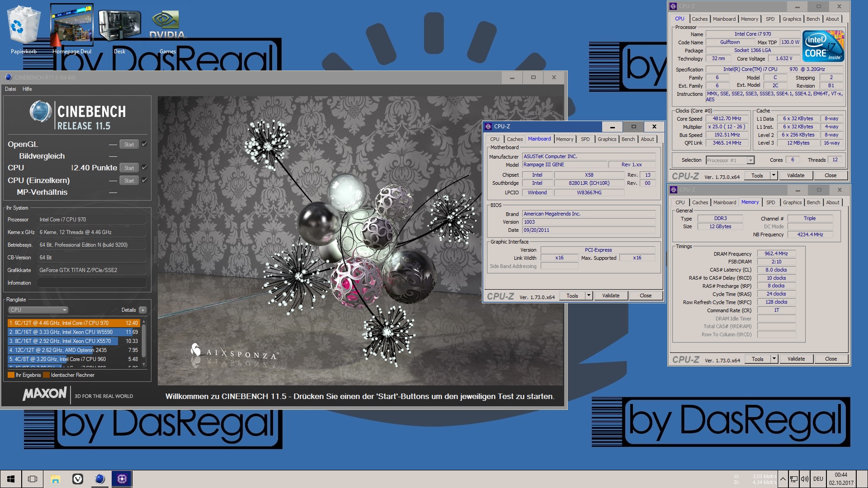Image resolution: width=868 pixels, height=488 pixels.
Task: Expand ranking Details arrow
Action: 143,310
